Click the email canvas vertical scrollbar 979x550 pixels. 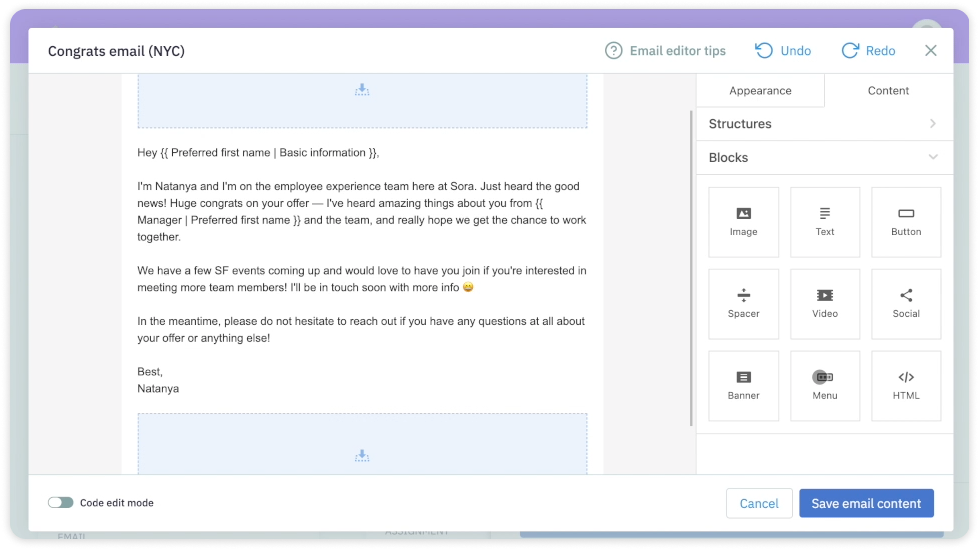691,268
